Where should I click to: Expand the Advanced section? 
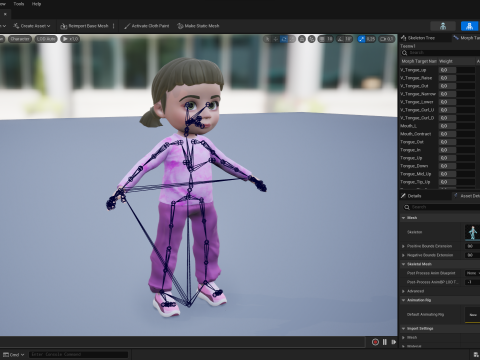403,291
